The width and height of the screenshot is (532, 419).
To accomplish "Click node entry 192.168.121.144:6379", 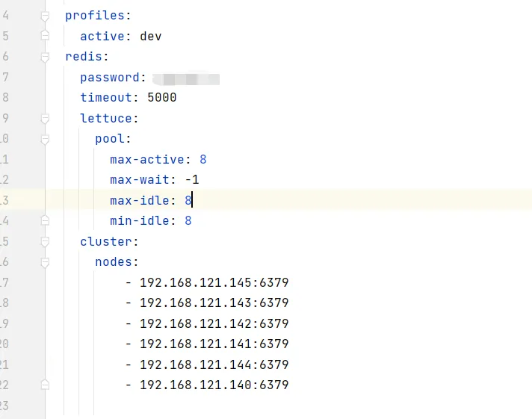I will (214, 364).
